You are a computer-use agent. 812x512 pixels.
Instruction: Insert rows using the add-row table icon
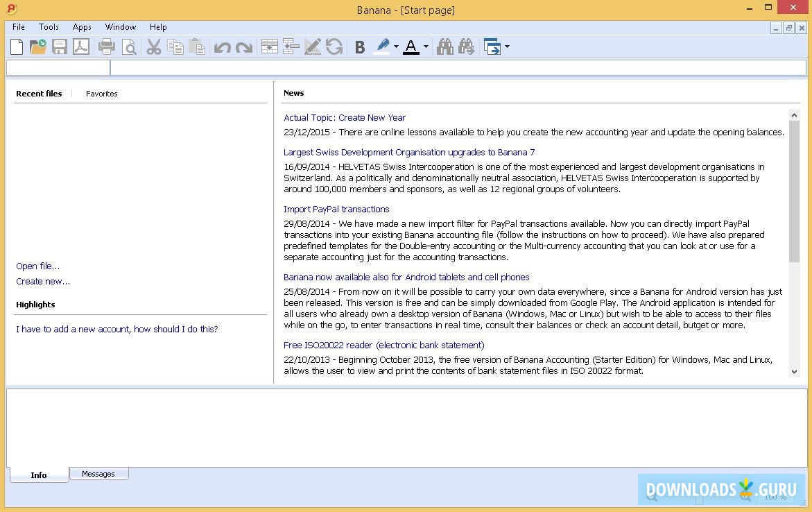[269, 46]
